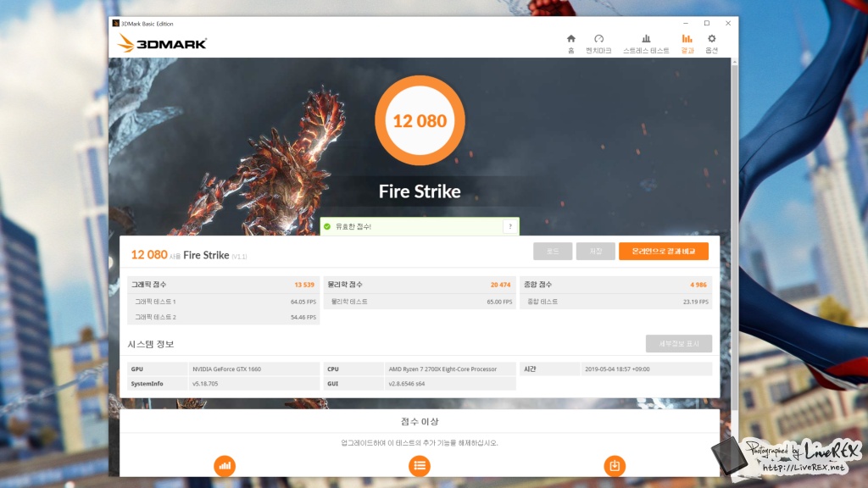The width and height of the screenshot is (868, 488).
Task: Click the GPU name NVIDIA GeForce GTX 1660
Action: [226, 369]
